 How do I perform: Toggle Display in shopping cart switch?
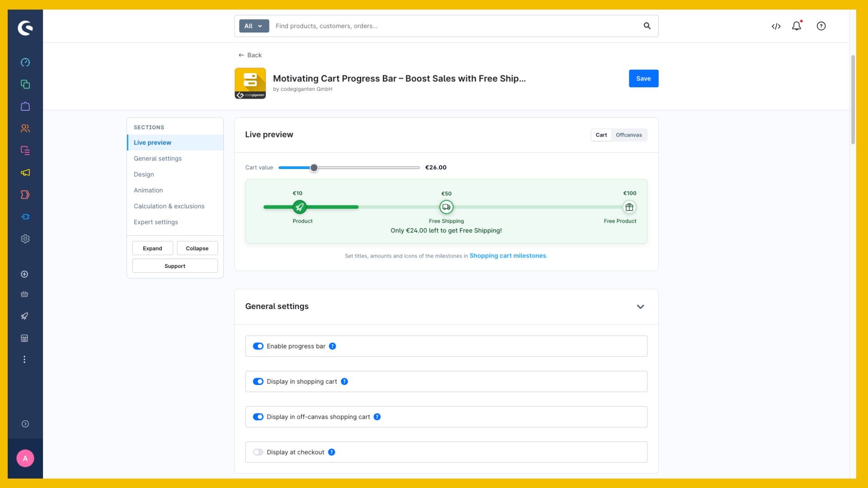coord(258,381)
